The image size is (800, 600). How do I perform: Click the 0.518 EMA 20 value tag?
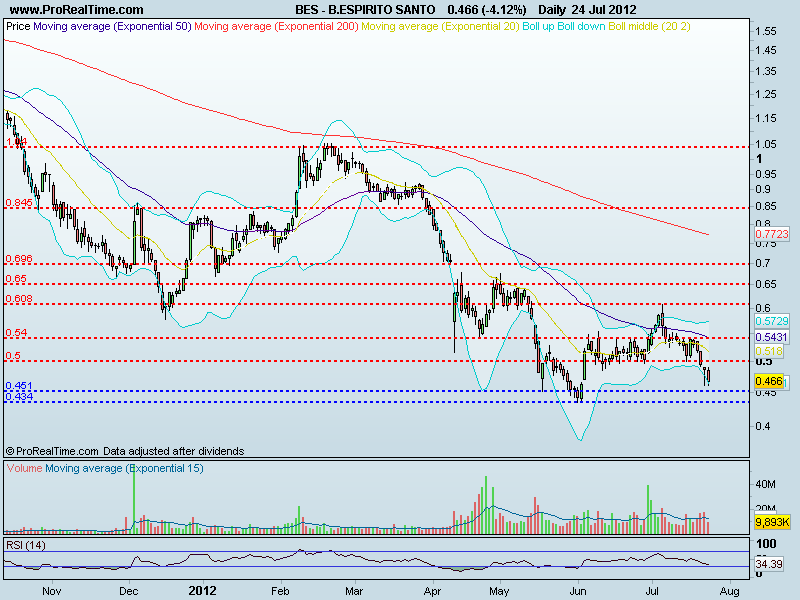[769, 352]
